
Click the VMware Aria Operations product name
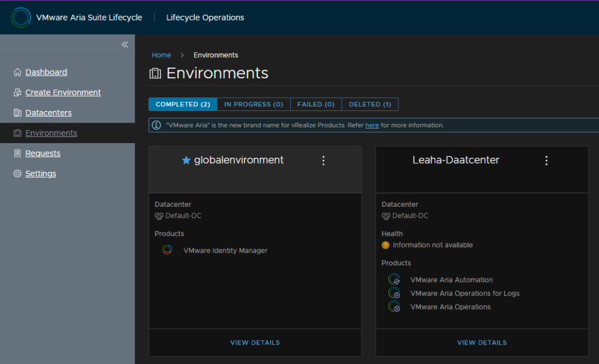pos(450,307)
